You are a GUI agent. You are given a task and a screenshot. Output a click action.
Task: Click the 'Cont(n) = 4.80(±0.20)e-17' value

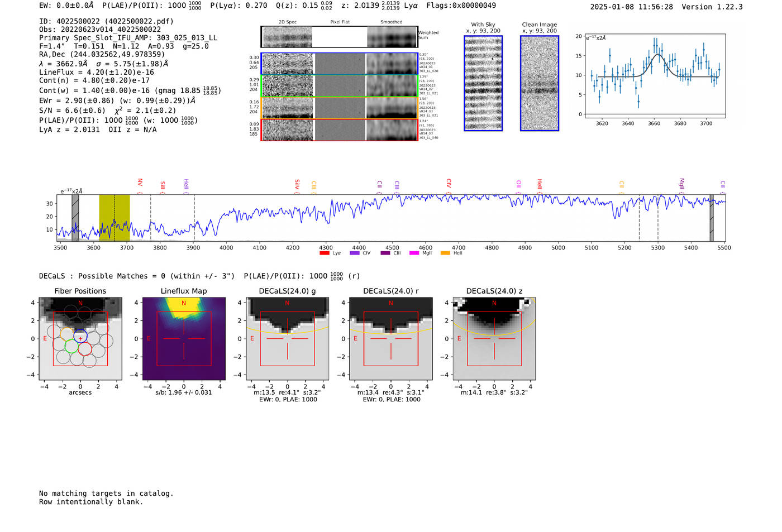(x=94, y=80)
